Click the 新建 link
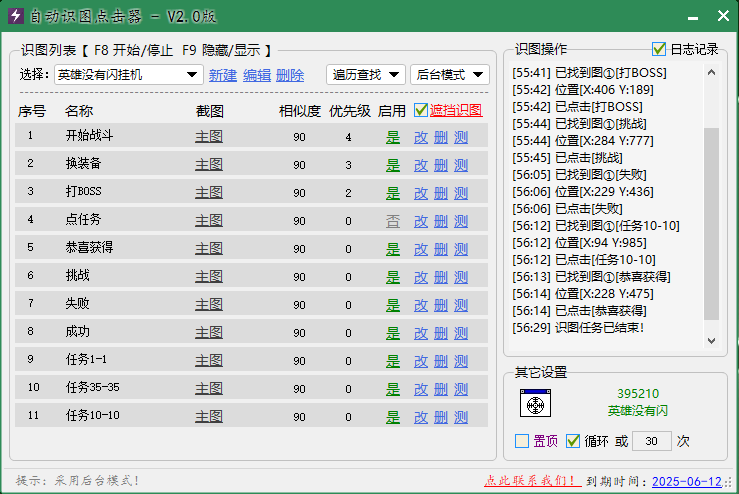The width and height of the screenshot is (739, 494). 223,75
